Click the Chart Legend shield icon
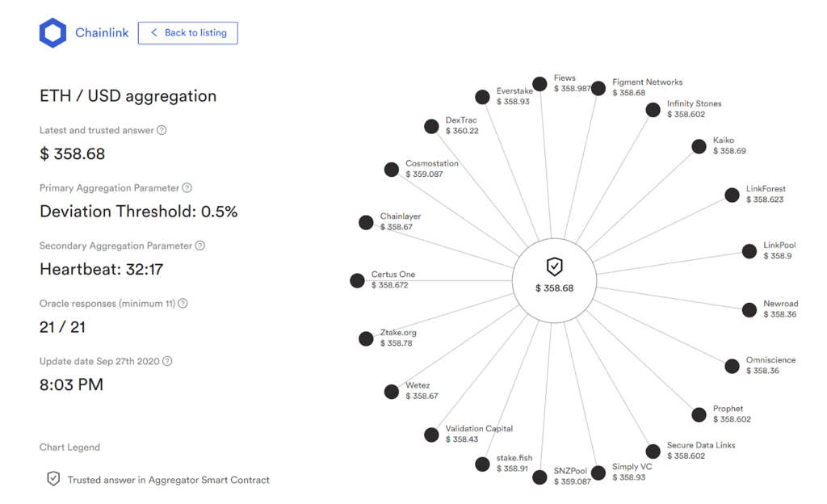The image size is (827, 504). click(53, 479)
